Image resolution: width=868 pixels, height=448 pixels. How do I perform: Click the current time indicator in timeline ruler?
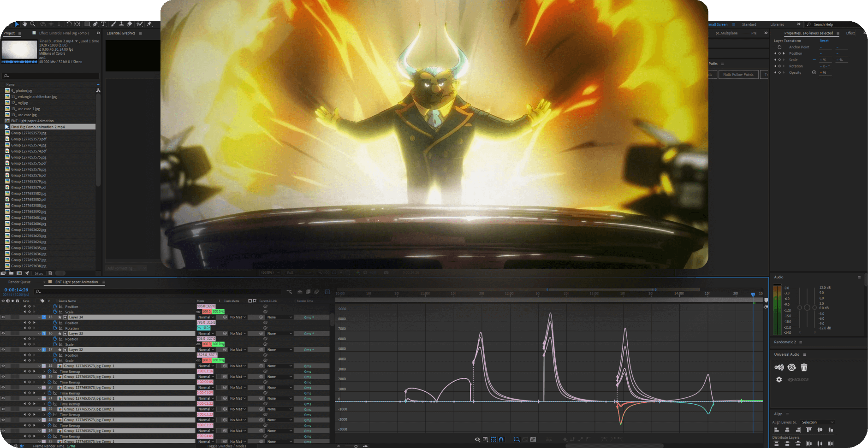pyautogui.click(x=753, y=294)
